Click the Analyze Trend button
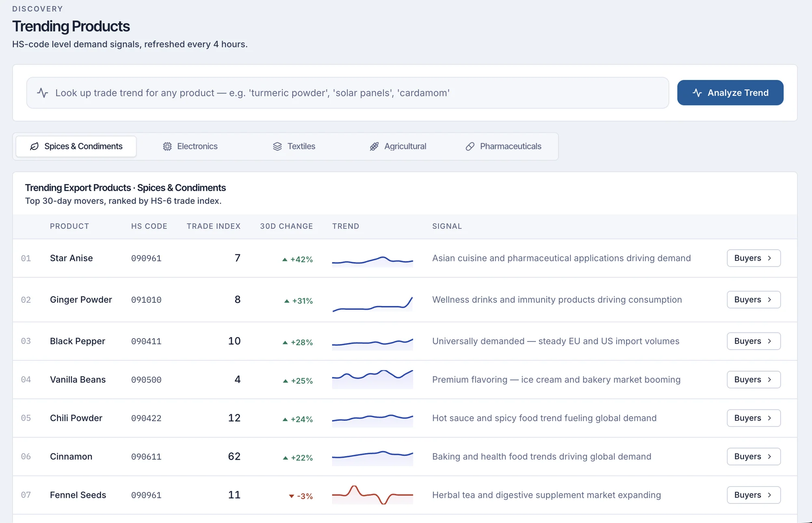 click(730, 93)
